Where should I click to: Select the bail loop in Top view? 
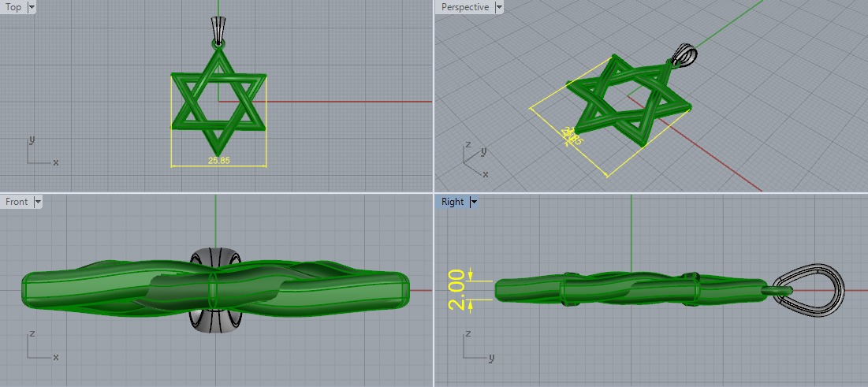pos(218,31)
